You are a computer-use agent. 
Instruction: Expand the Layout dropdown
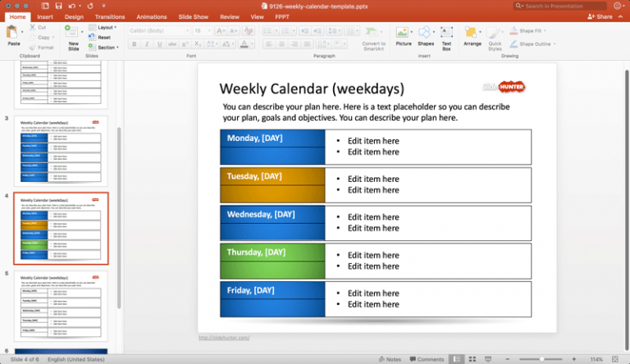(107, 27)
